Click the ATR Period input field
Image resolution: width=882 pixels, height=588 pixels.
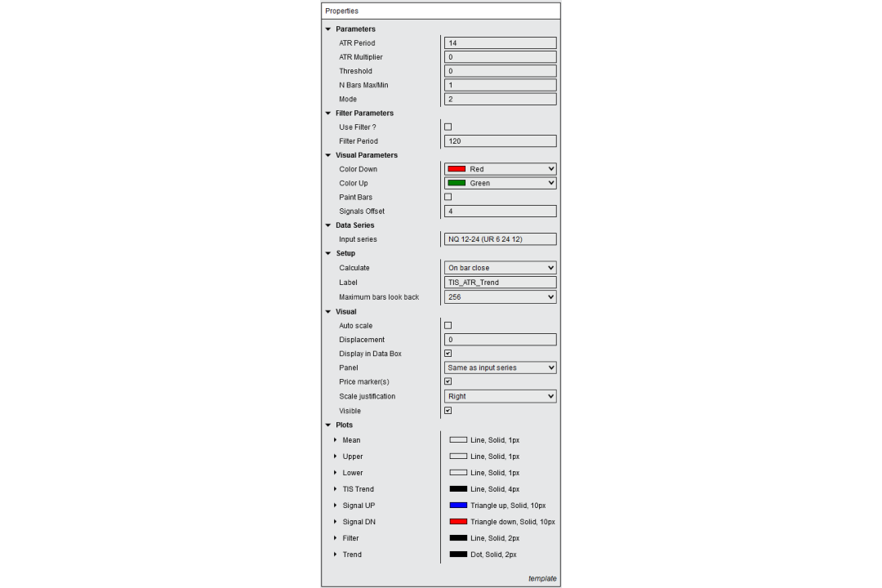[500, 42]
